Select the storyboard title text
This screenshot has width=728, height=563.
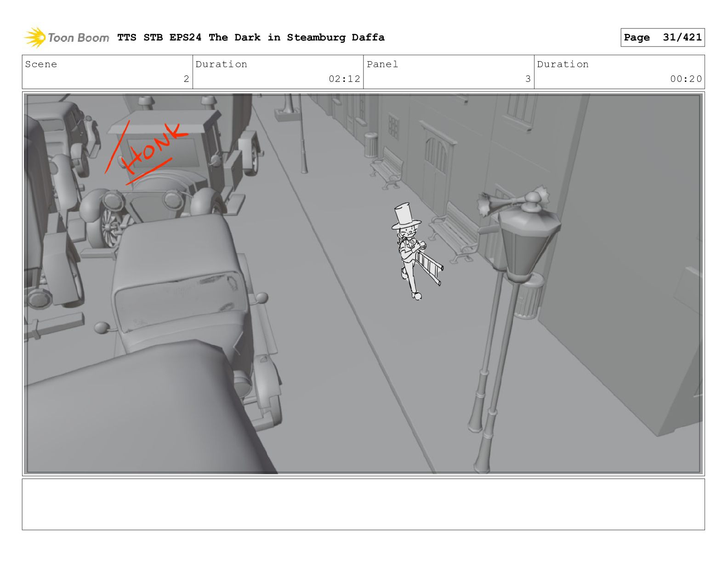coord(251,37)
